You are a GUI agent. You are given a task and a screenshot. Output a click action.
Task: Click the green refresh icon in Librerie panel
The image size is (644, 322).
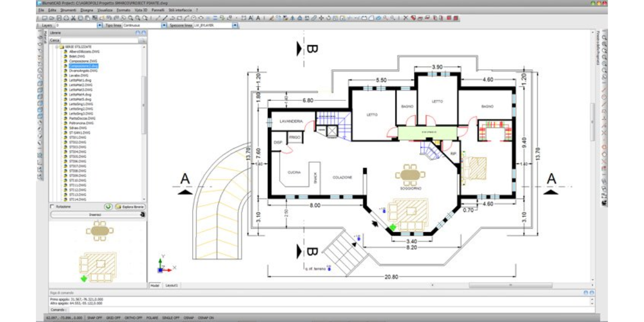[108, 206]
